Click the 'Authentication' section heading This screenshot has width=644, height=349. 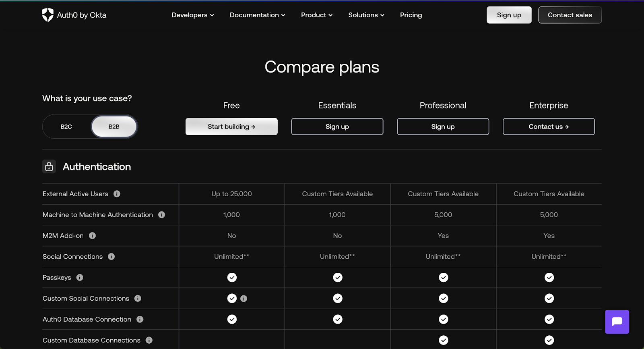tap(97, 166)
